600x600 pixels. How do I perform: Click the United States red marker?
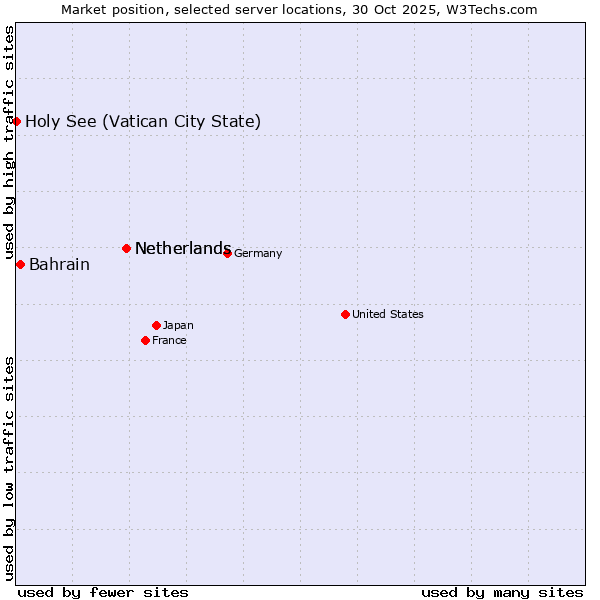tap(345, 314)
